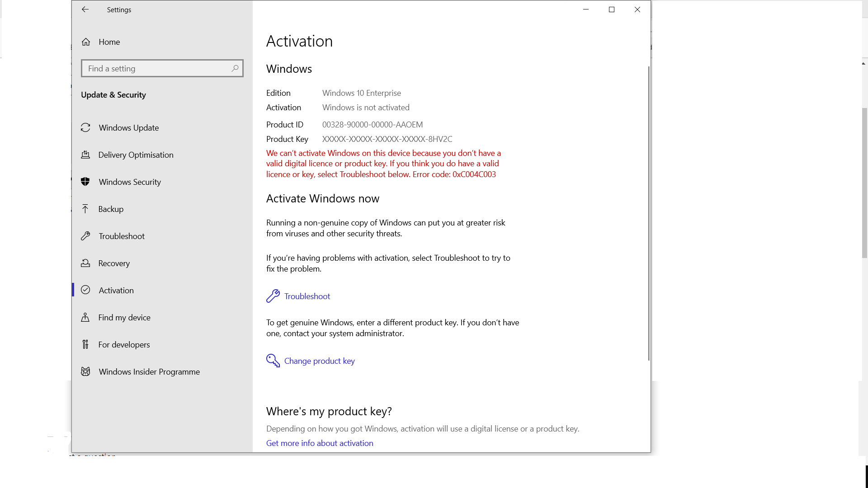
Task: Focus the Find a setting search box
Action: (x=162, y=68)
